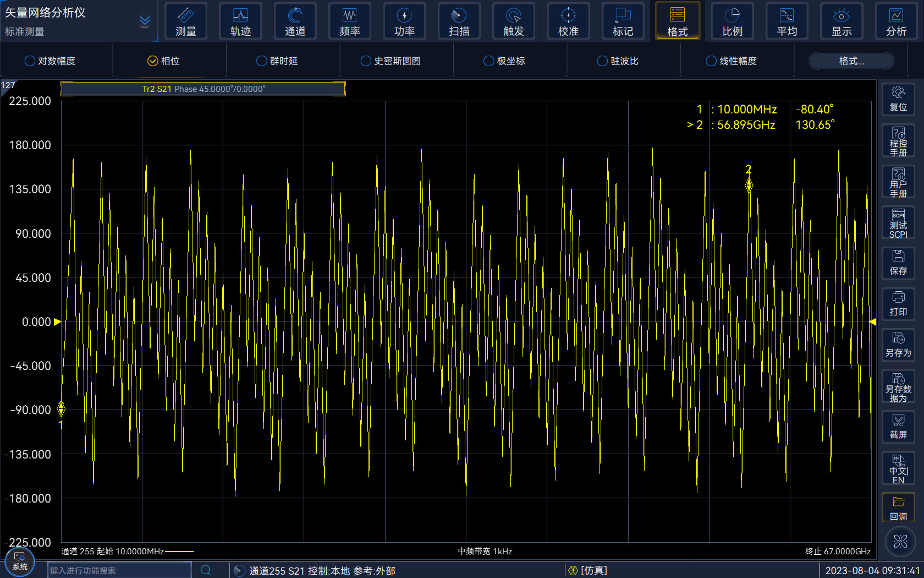Open the 测试 SCPI tool
This screenshot has height=578, width=924.
[898, 223]
